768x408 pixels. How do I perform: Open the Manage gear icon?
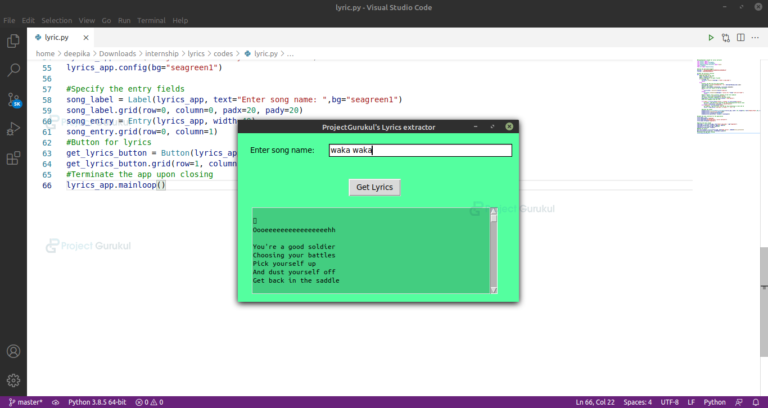[13, 380]
